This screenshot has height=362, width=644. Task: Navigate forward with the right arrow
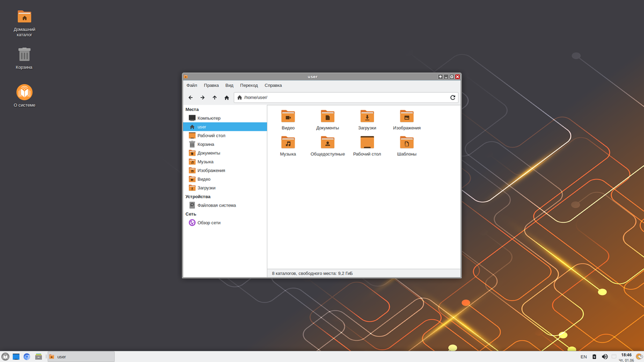[202, 98]
